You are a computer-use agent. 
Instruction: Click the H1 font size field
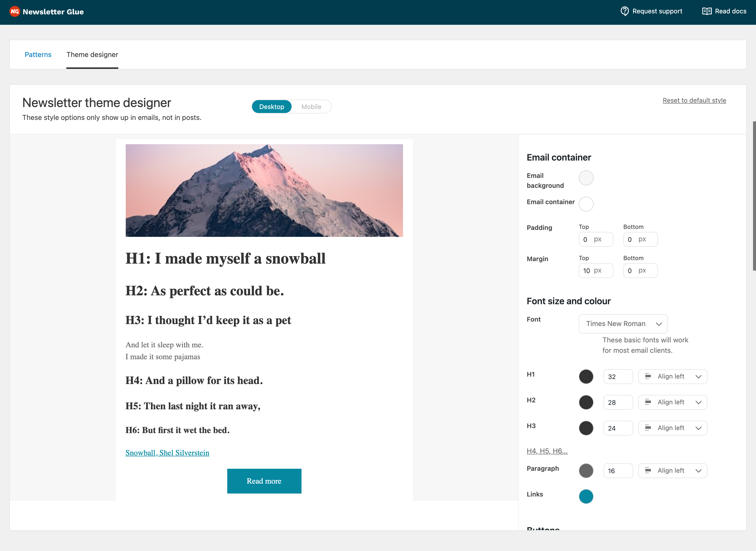click(618, 377)
